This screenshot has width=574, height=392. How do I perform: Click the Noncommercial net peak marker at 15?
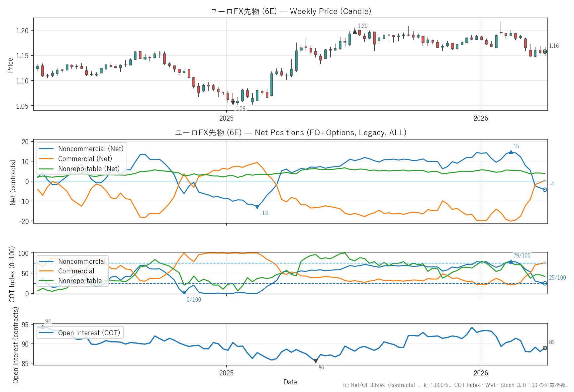pyautogui.click(x=511, y=152)
